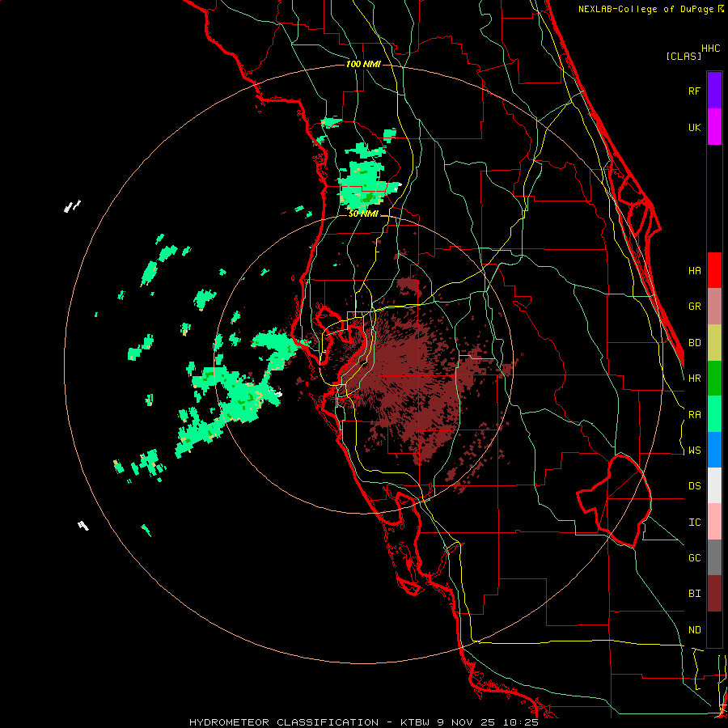The image size is (728, 728).
Task: Select the yellow BD legend swatch
Action: point(714,343)
